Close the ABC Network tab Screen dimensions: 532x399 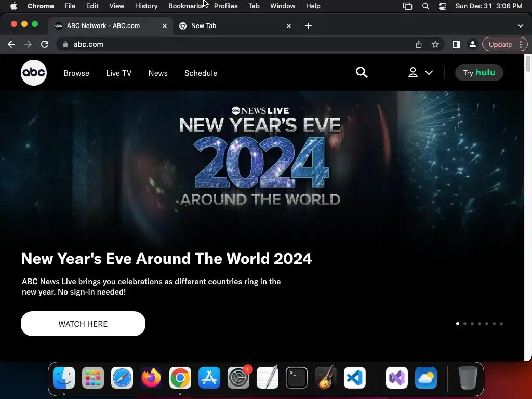pyautogui.click(x=165, y=26)
